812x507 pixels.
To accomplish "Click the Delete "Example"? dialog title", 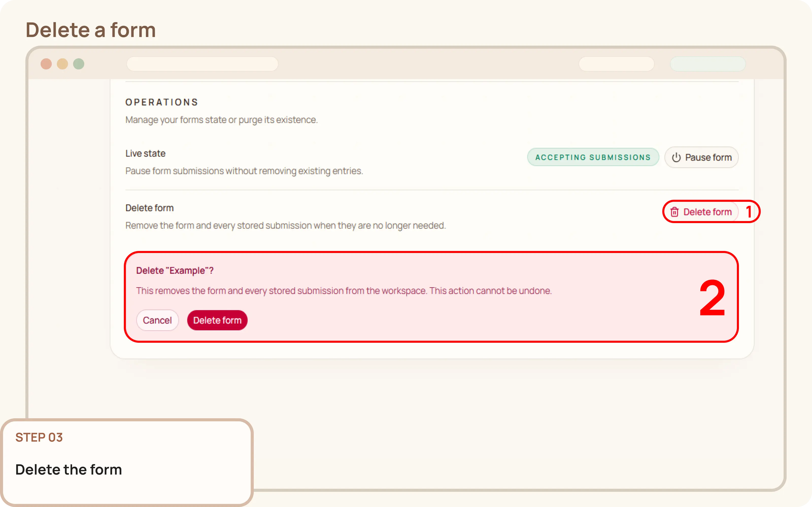I will click(x=175, y=270).
